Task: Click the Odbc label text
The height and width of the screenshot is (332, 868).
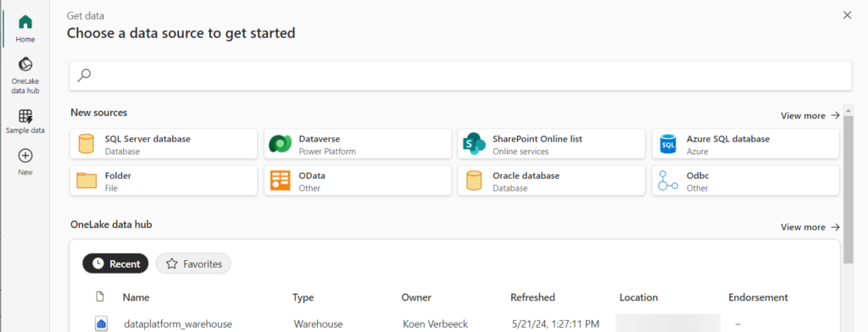Action: coord(698,176)
